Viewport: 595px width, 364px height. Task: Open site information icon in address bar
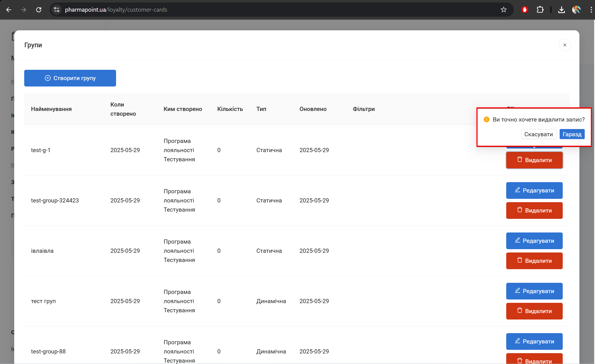[x=56, y=10]
